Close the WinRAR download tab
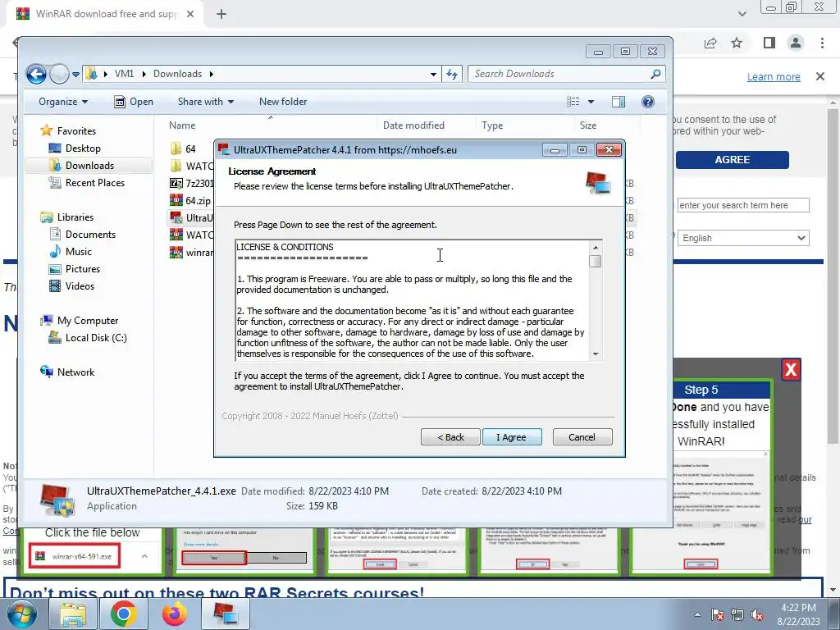 (190, 14)
